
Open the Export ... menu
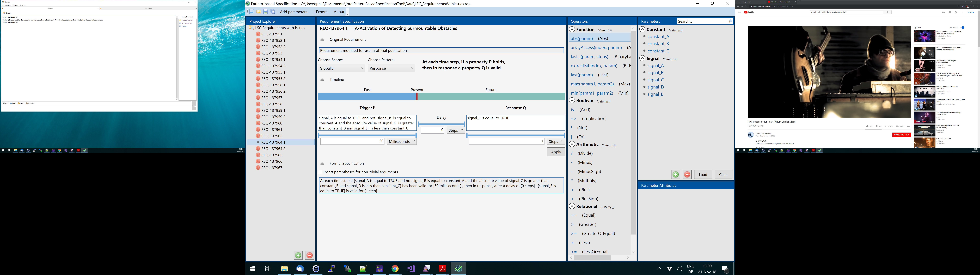pos(323,12)
